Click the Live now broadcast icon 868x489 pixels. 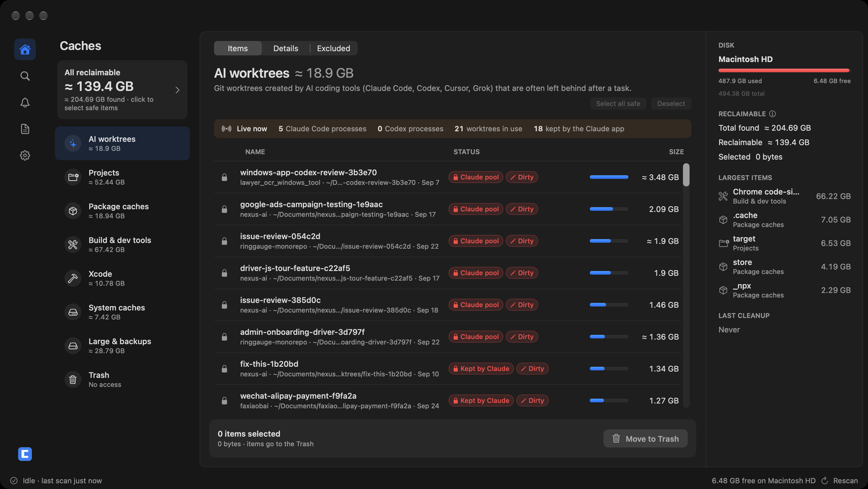point(226,129)
